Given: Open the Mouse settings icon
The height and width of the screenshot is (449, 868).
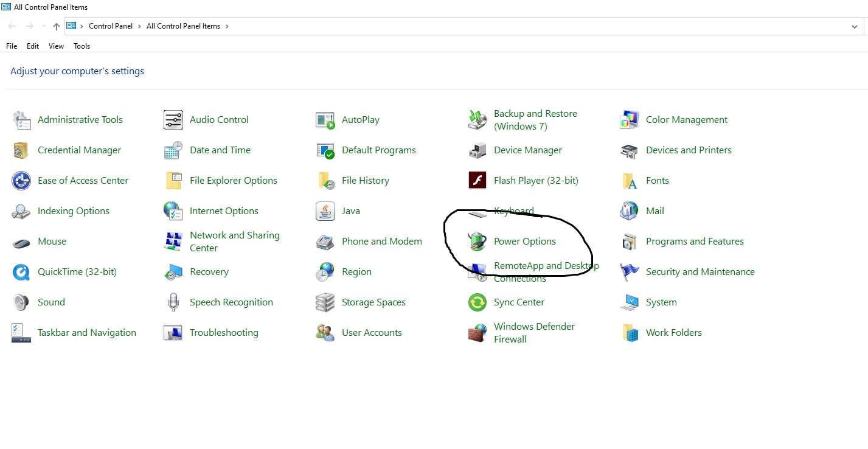Looking at the screenshot, I should click(x=52, y=241).
